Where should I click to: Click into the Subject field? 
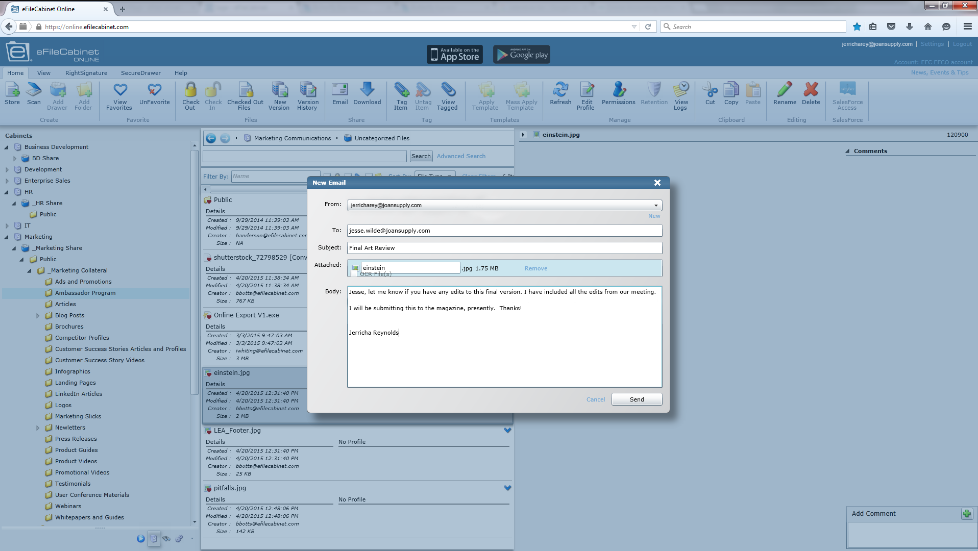[x=504, y=247]
